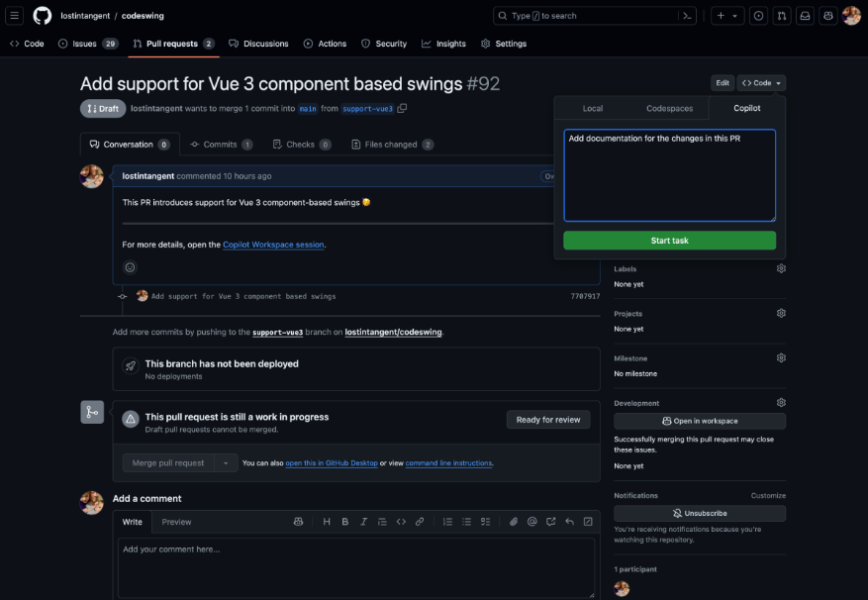Screen dimensions: 868x600
Task: Add a numbered list to the comment
Action: pyautogui.click(x=446, y=522)
